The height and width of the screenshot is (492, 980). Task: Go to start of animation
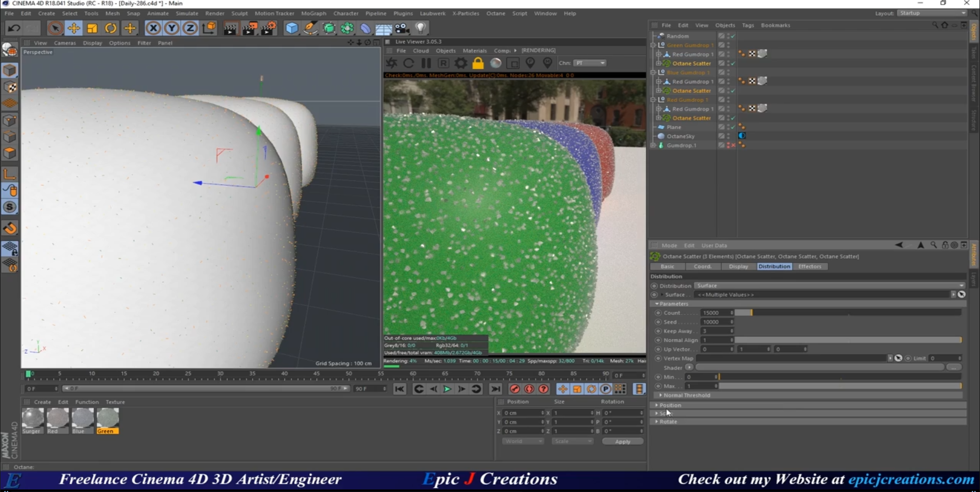[x=400, y=389]
